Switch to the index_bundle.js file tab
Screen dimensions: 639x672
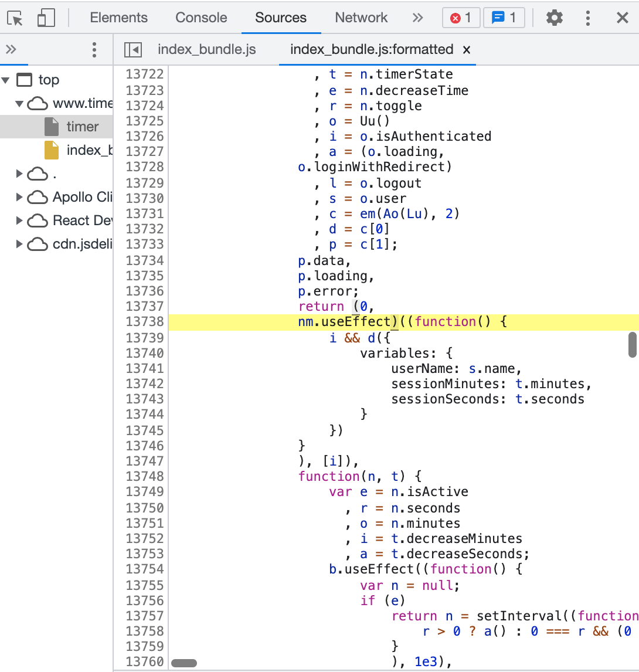tap(206, 50)
